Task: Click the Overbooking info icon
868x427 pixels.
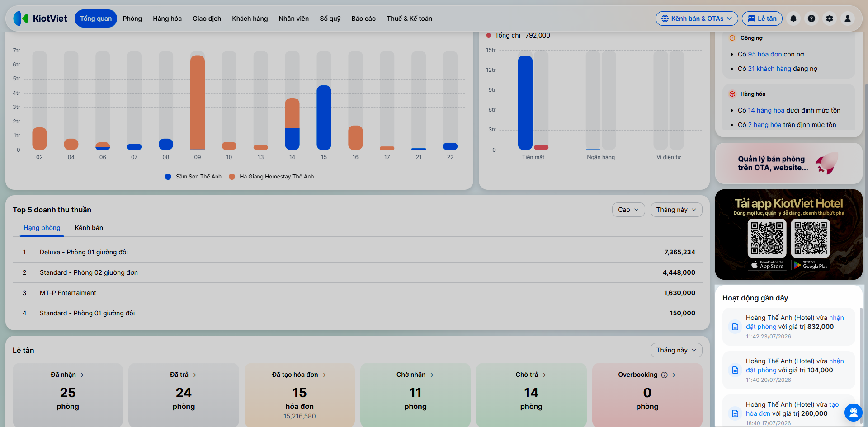Action: click(x=664, y=375)
